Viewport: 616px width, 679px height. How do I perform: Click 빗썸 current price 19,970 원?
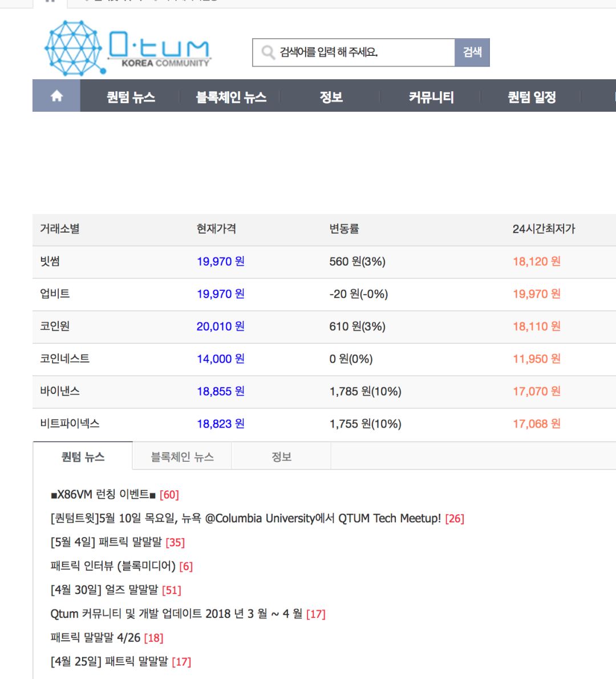click(x=221, y=262)
